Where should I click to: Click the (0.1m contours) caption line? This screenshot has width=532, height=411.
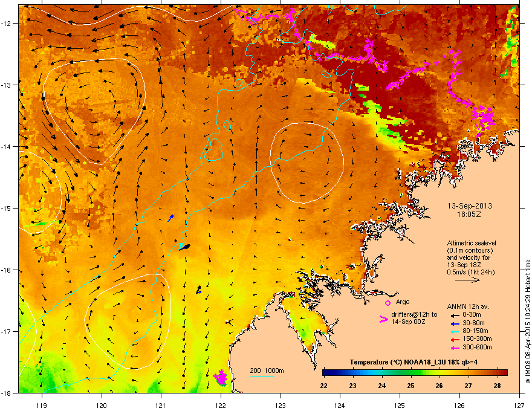[470, 251]
